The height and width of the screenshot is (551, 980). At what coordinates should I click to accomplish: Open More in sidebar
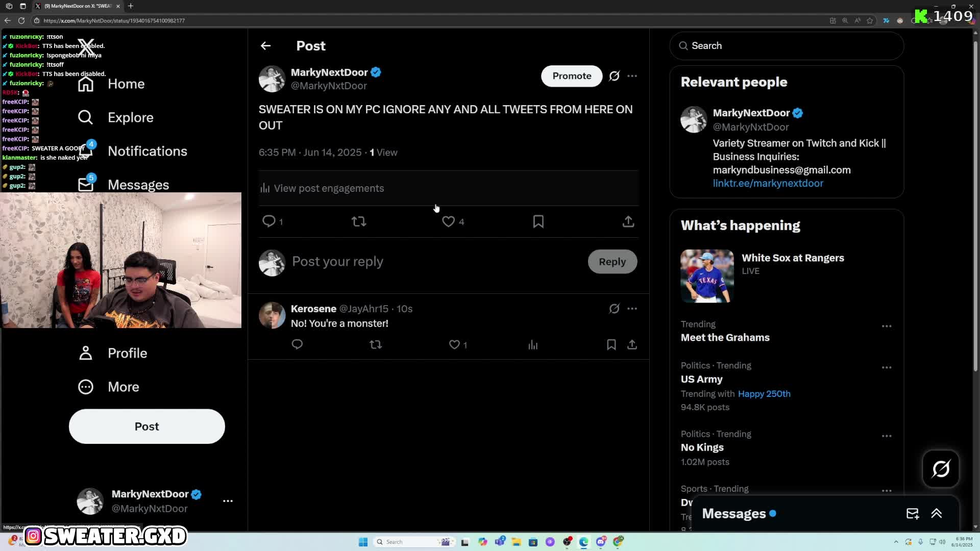(108, 387)
